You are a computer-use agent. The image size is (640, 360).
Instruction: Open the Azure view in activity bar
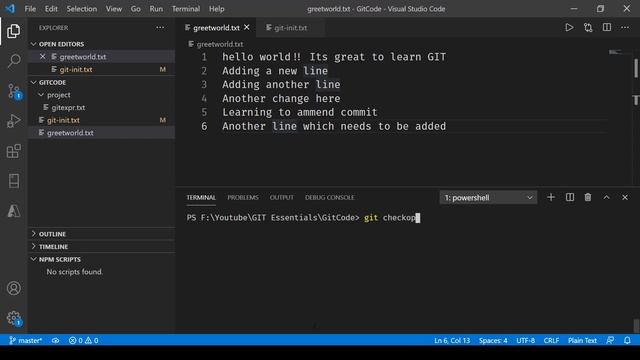[13, 211]
